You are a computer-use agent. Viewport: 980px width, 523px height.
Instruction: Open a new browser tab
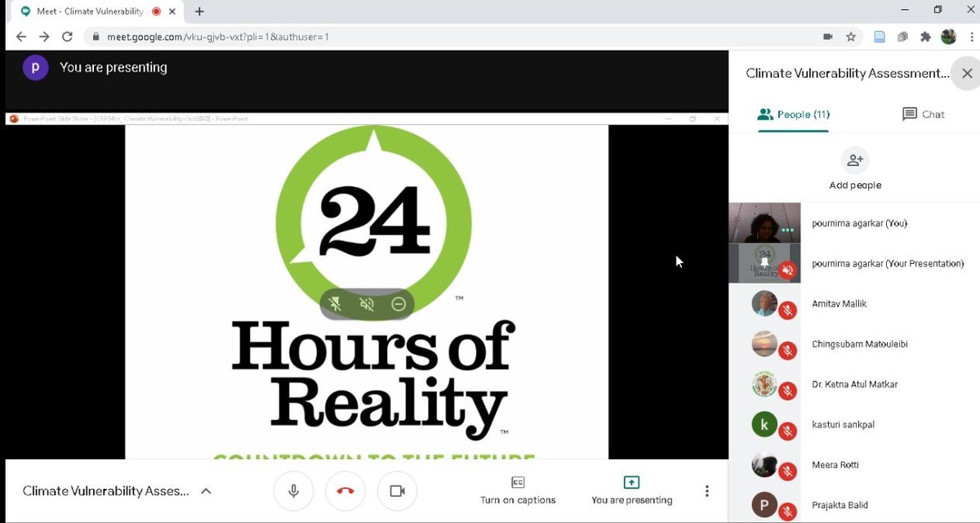(199, 11)
